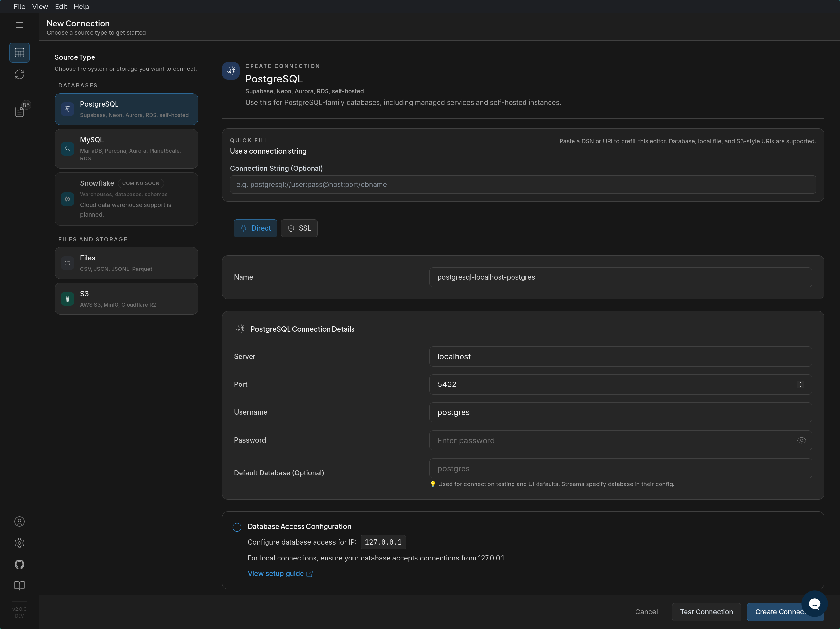Open the GitHub icon link

click(19, 564)
